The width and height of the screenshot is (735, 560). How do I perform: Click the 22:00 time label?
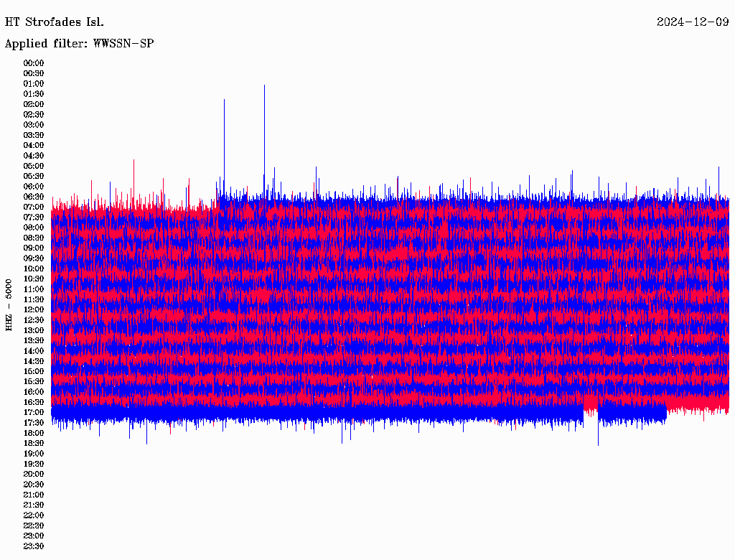point(34,515)
